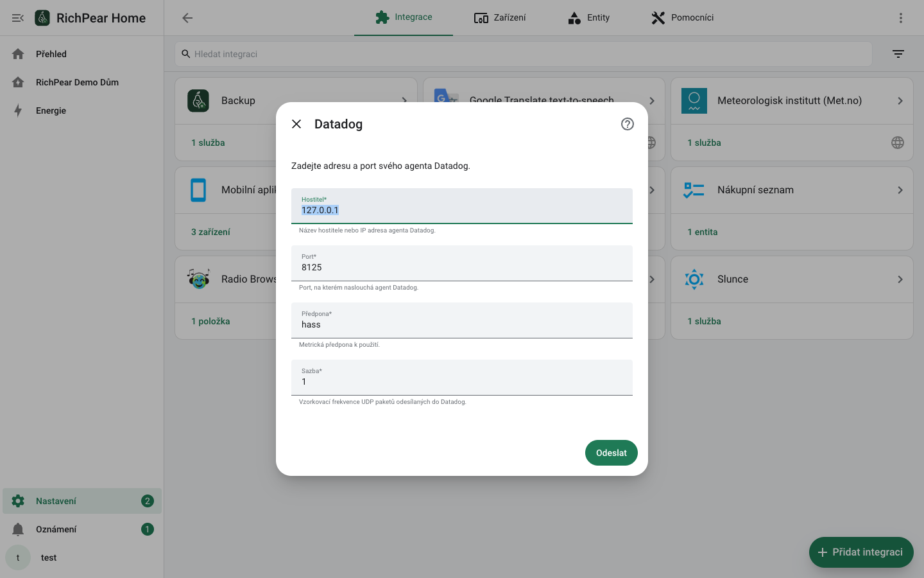Screen dimensions: 924x578
Task: Open 1 služba link under Slunce
Action: point(704,321)
